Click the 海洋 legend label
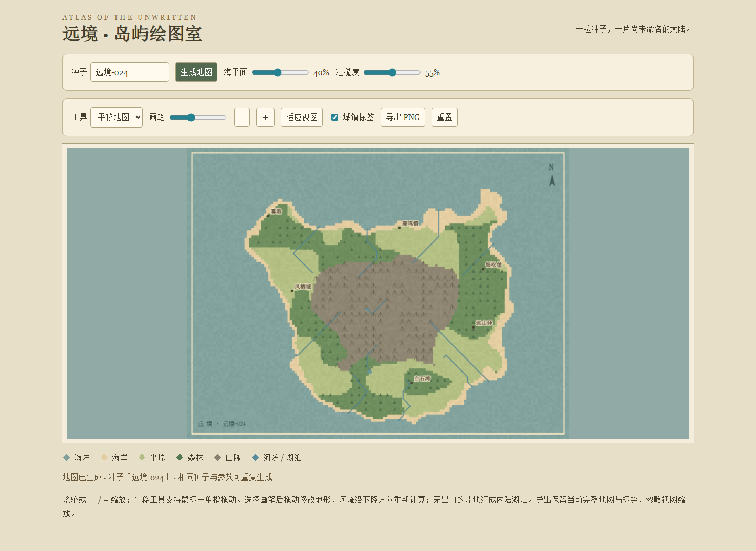This screenshot has width=756, height=551. 82,458
